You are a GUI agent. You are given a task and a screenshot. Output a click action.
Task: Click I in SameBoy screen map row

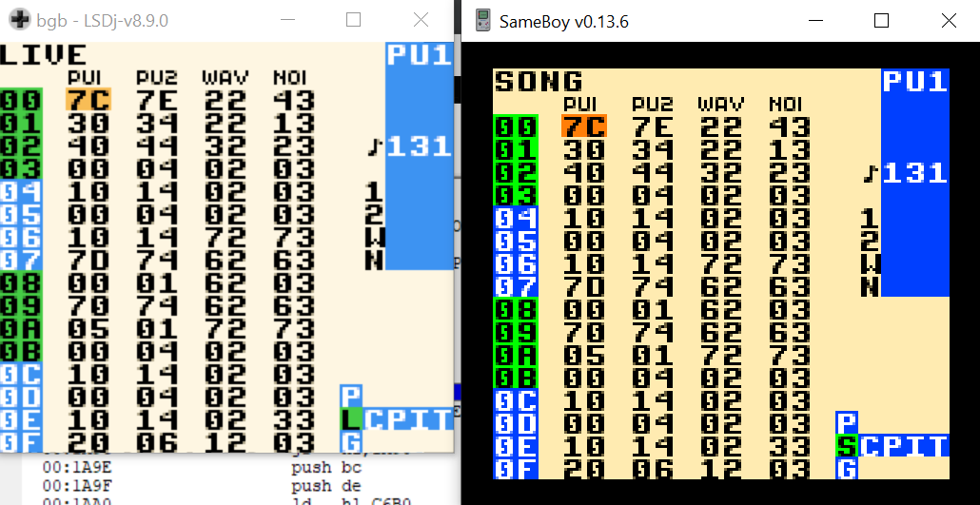pyautogui.click(x=914, y=446)
